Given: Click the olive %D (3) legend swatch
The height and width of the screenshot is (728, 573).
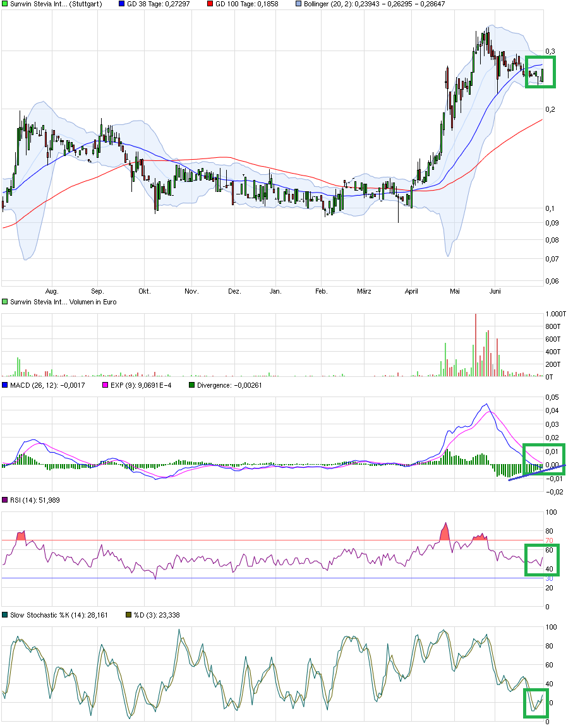Looking at the screenshot, I should point(129,615).
